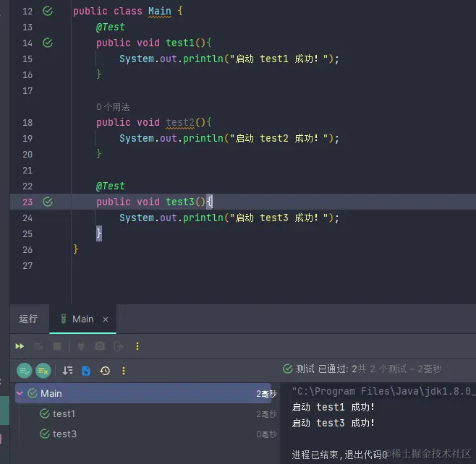
Task: Click the 进程已结束 exit code line
Action: [339, 455]
